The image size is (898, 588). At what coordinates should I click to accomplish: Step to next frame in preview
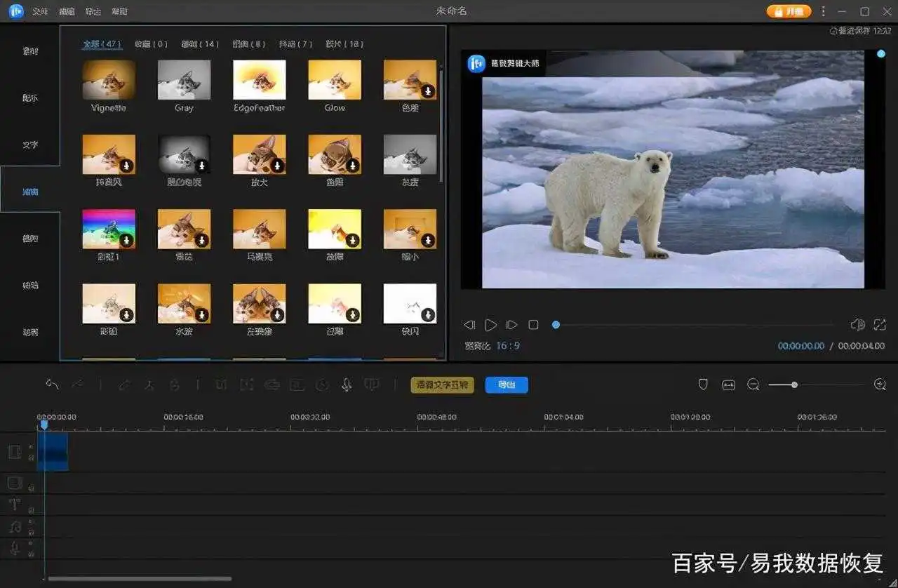(x=512, y=325)
